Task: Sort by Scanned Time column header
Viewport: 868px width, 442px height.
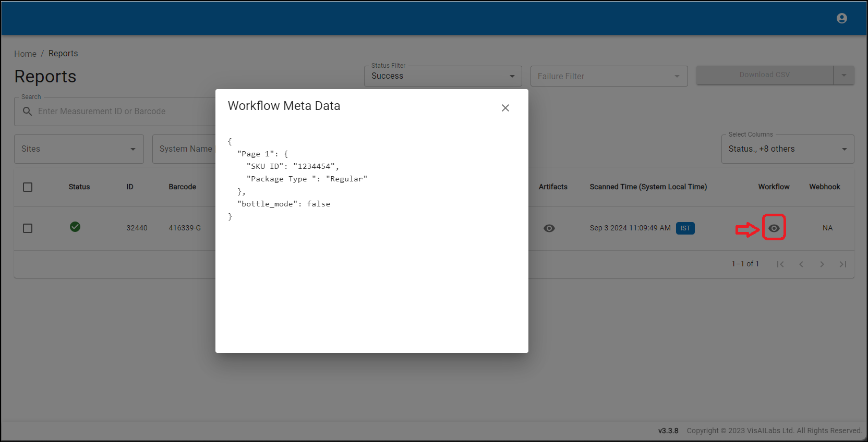Action: point(648,187)
